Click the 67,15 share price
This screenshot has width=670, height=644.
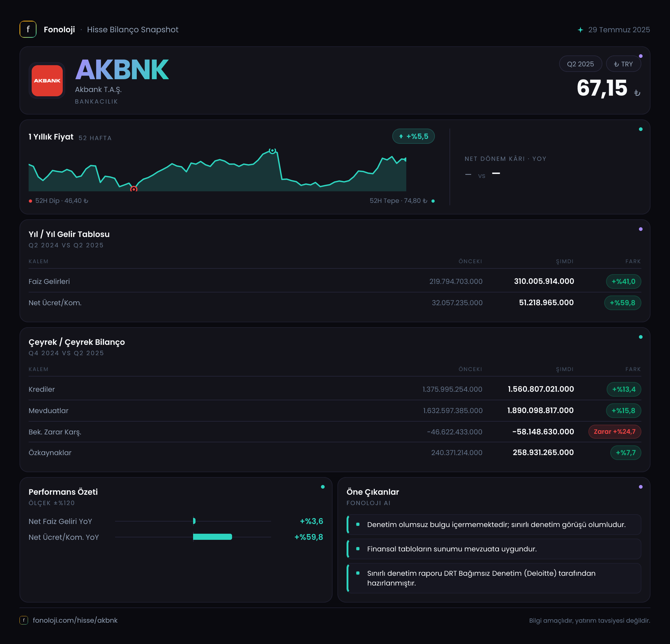602,88
